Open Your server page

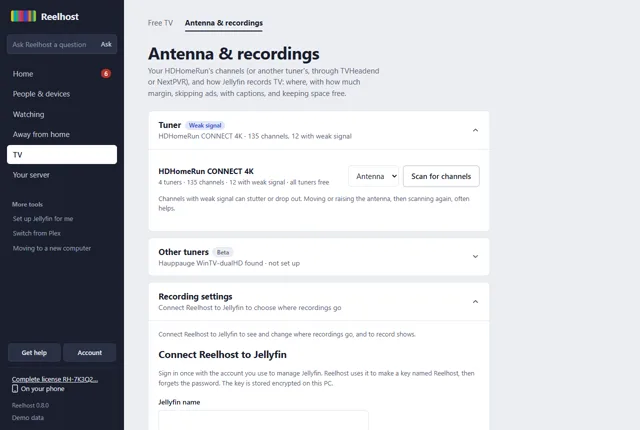[x=62, y=175]
